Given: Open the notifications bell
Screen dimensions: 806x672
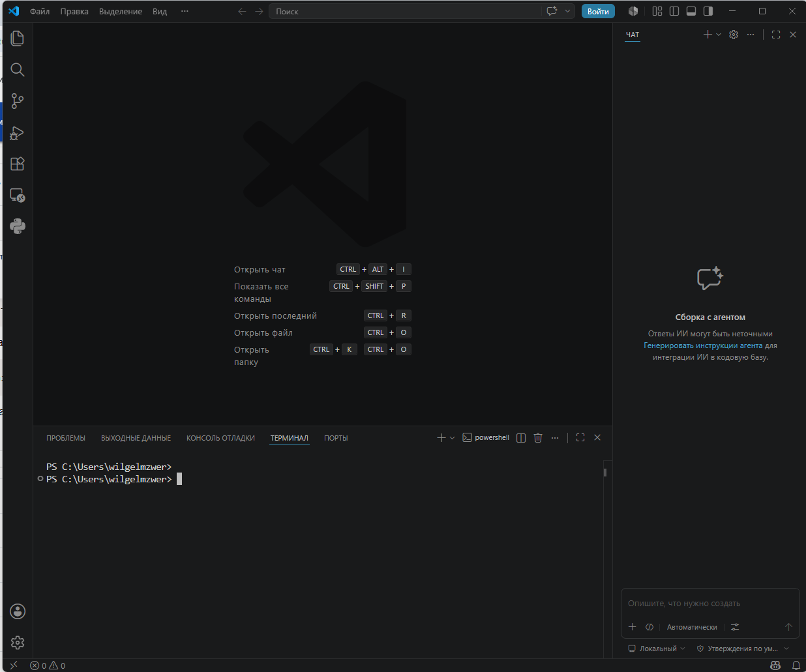Looking at the screenshot, I should 796,665.
